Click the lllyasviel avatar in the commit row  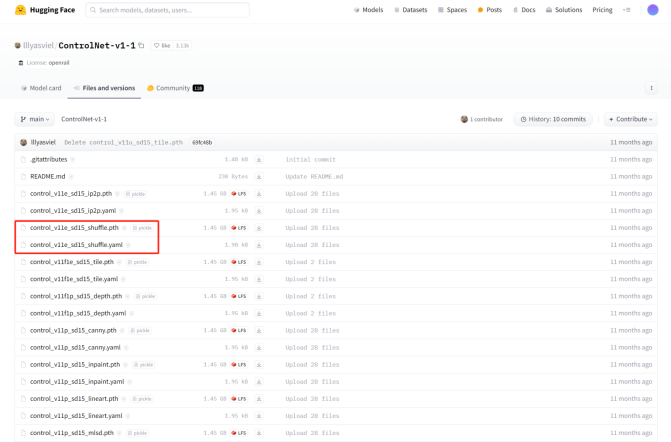pos(24,142)
